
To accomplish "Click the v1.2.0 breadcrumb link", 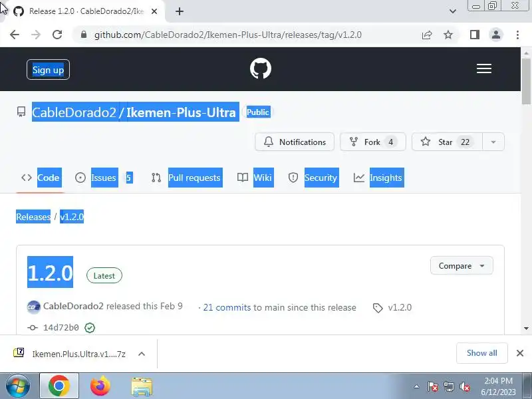I will [72, 217].
